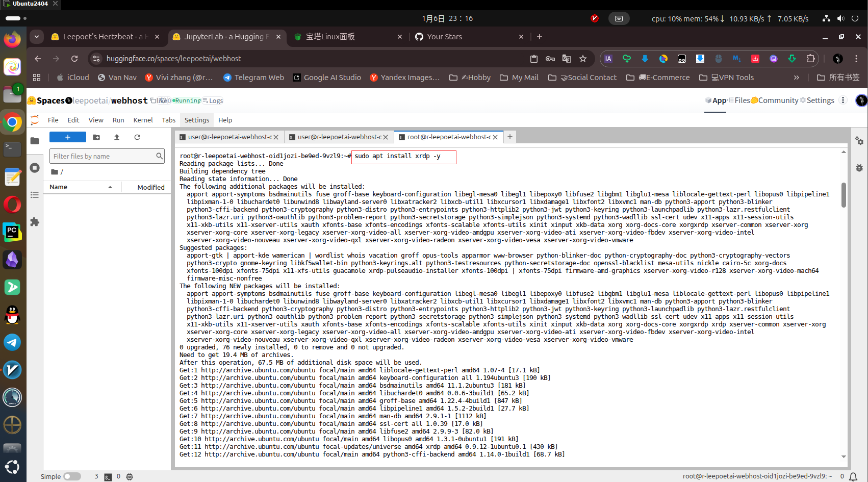The height and width of the screenshot is (482, 868).
Task: Go to the Space Settings page
Action: pyautogui.click(x=817, y=100)
